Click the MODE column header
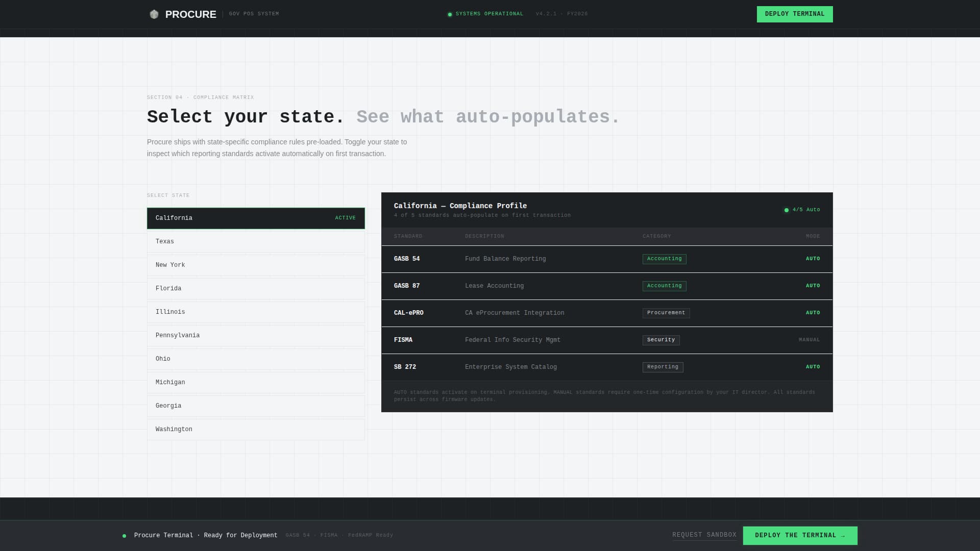980x551 pixels. click(x=813, y=236)
